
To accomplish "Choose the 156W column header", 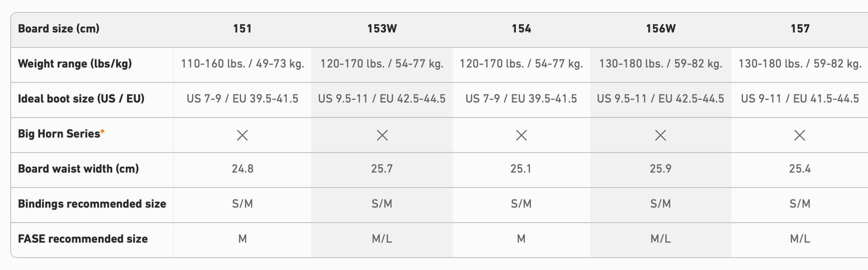I will 661,29.
